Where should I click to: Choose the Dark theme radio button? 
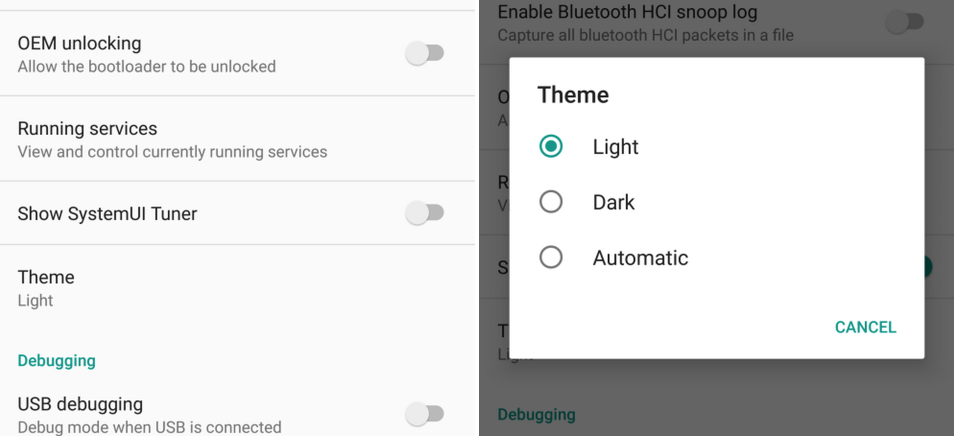click(551, 202)
